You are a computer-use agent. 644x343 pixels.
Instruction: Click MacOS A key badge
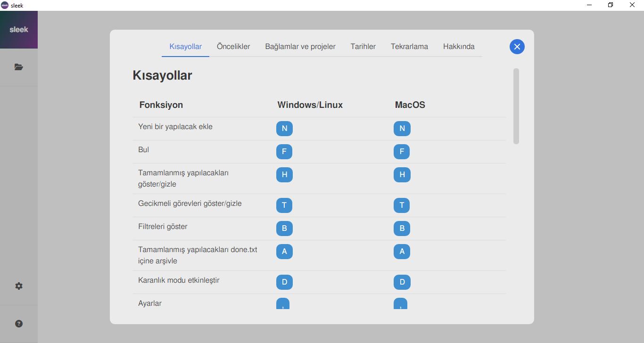(402, 252)
